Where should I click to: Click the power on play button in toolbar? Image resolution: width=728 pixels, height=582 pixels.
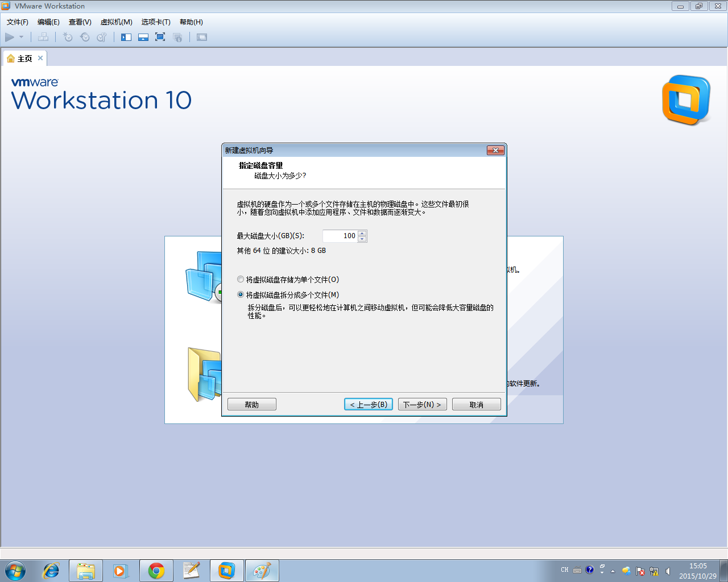coord(10,37)
